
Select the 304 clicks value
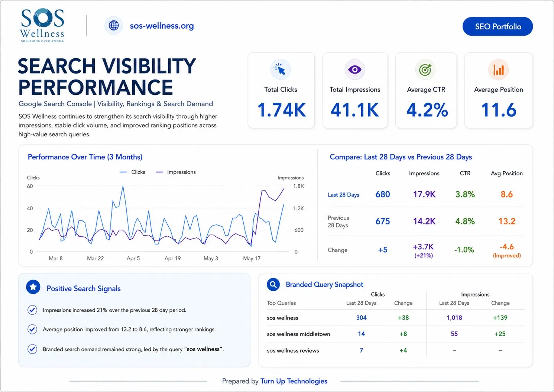pos(361,318)
